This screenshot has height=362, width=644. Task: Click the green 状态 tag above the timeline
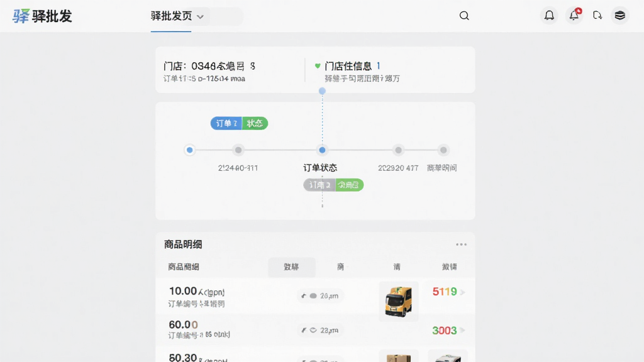(x=255, y=123)
